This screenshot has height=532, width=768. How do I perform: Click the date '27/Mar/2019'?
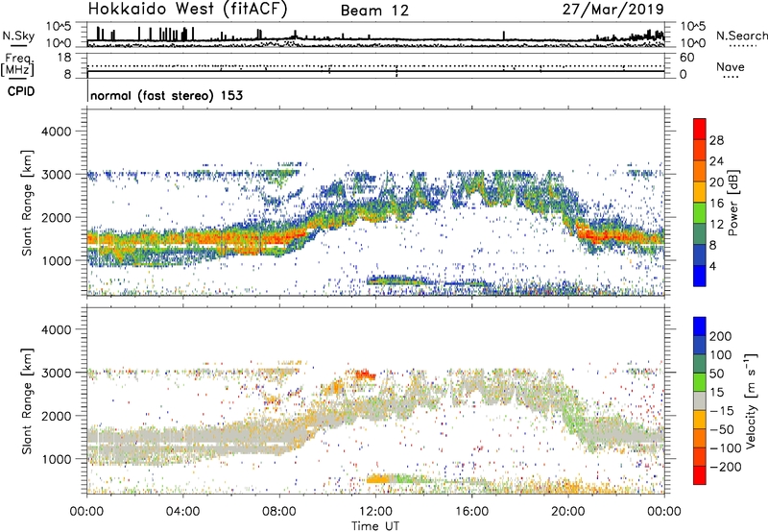click(612, 10)
